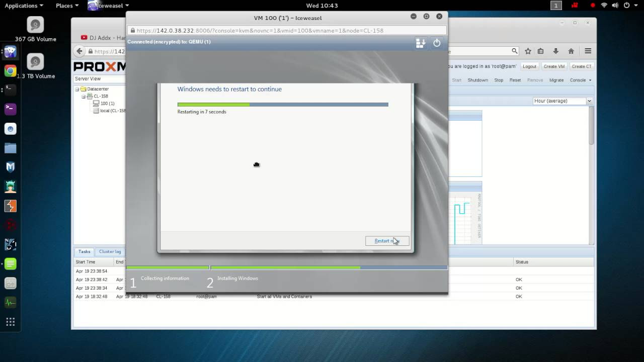The width and height of the screenshot is (644, 362).
Task: Launch Iceweasel from the dock
Action: tap(10, 52)
